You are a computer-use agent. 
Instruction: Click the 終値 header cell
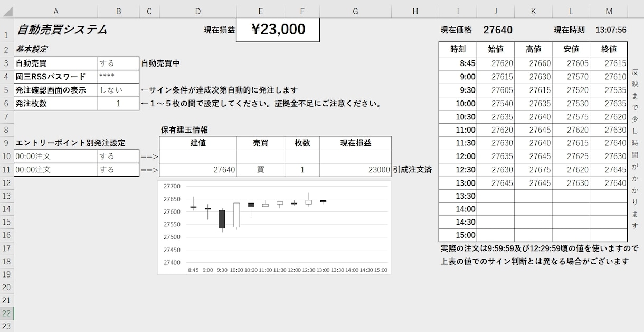[609, 49]
